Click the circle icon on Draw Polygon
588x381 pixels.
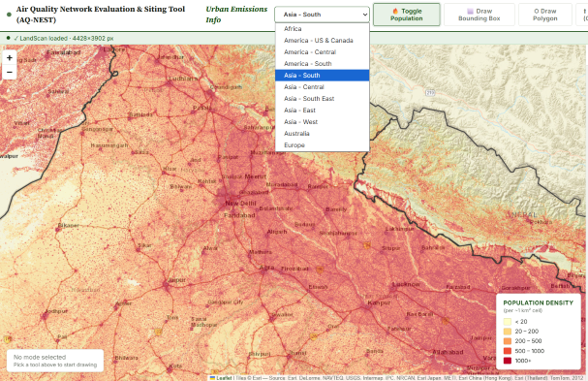click(x=537, y=12)
